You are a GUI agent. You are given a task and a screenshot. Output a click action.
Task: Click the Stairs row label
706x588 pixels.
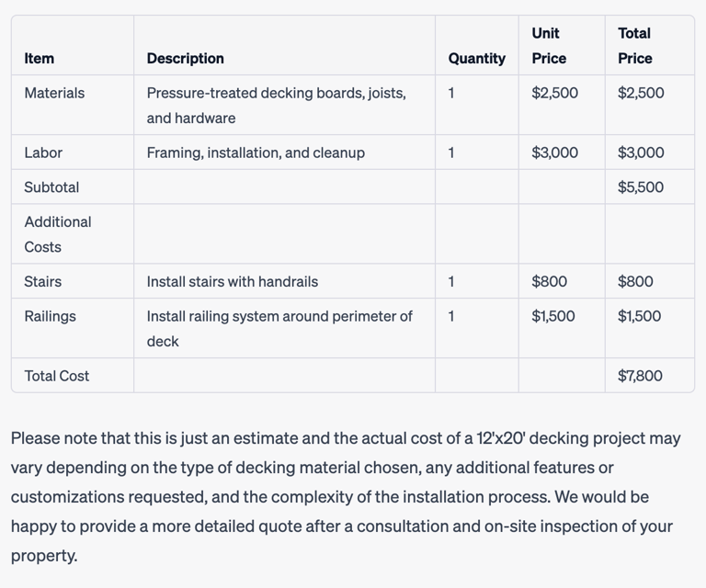point(43,282)
